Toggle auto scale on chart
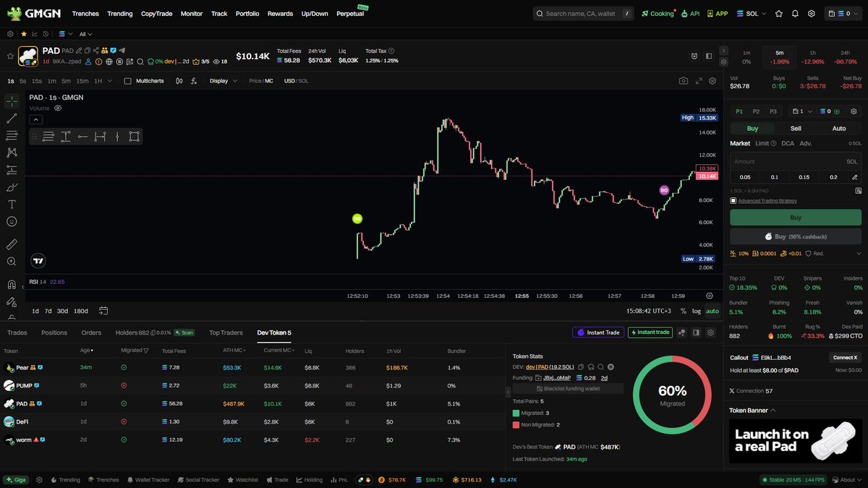Viewport: 868px width, 488px height. [712, 311]
